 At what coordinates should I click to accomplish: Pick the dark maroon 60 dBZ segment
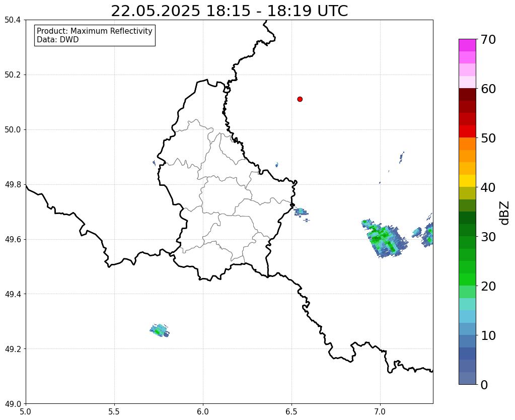[467, 95]
